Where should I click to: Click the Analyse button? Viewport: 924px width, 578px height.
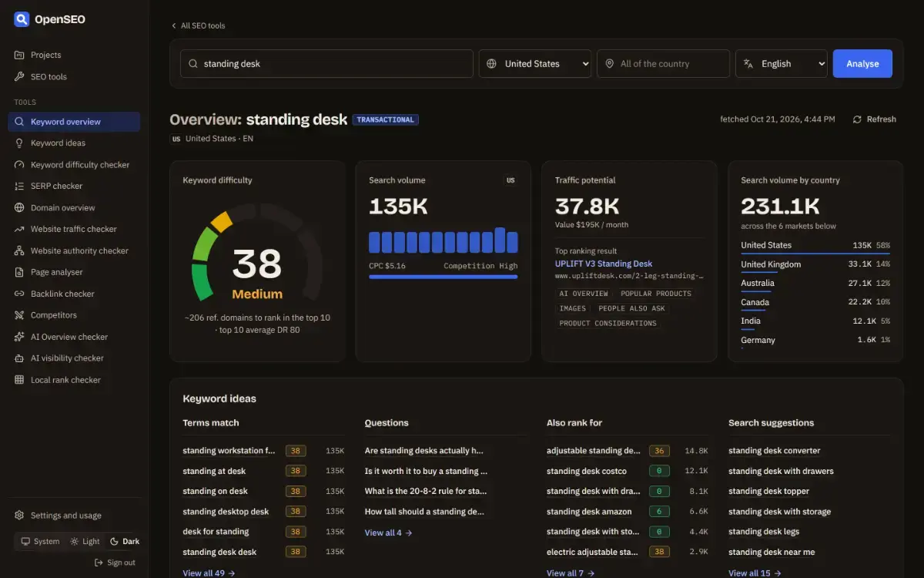click(x=862, y=64)
